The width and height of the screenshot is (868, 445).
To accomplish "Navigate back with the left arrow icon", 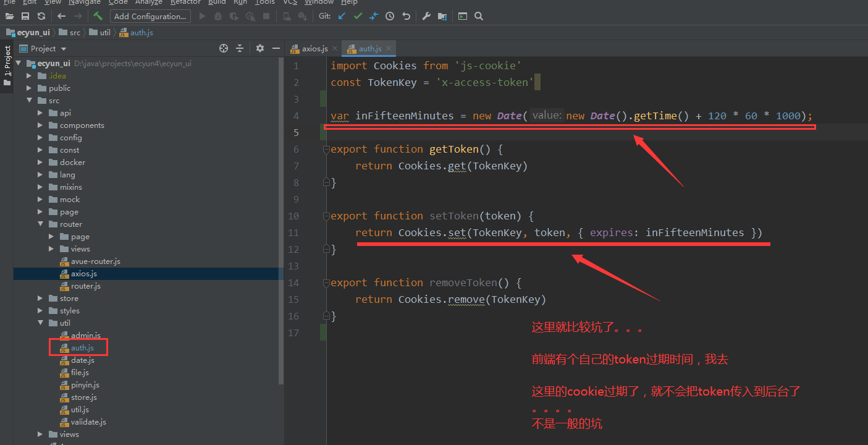I will 61,16.
